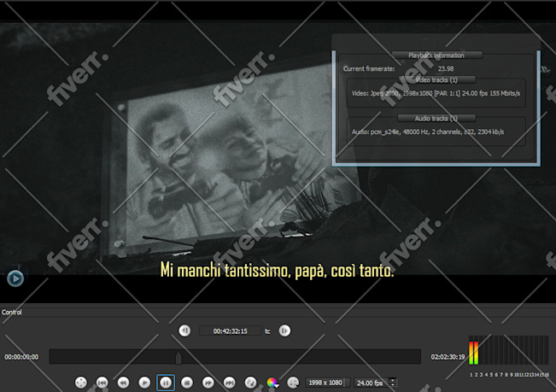556x392 pixels.
Task: Click the rewind button
Action: [123, 383]
